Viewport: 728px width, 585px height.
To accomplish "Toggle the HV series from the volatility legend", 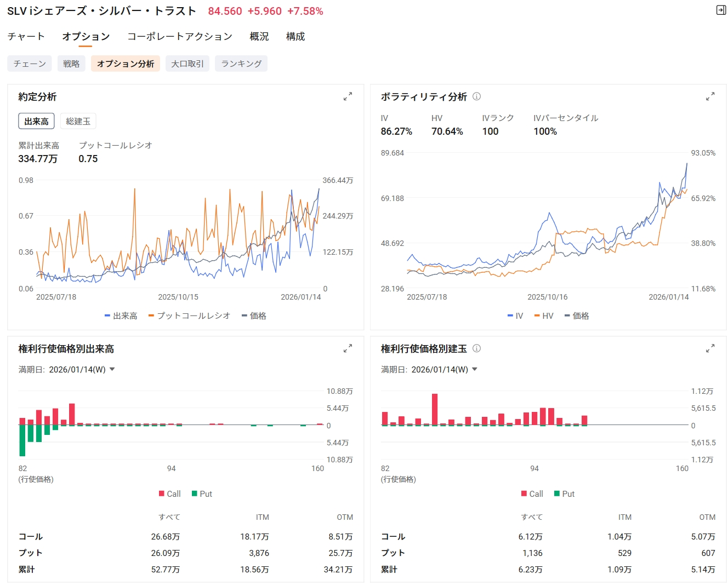I will point(544,316).
